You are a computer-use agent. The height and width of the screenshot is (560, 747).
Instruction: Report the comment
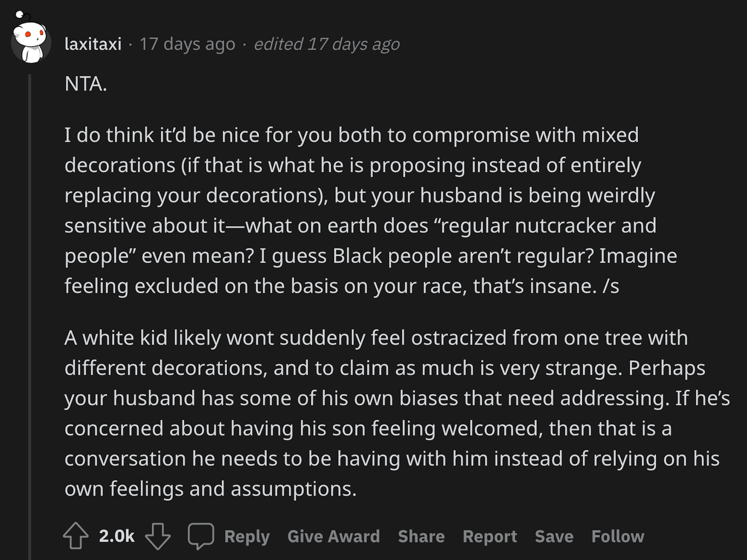pos(490,536)
